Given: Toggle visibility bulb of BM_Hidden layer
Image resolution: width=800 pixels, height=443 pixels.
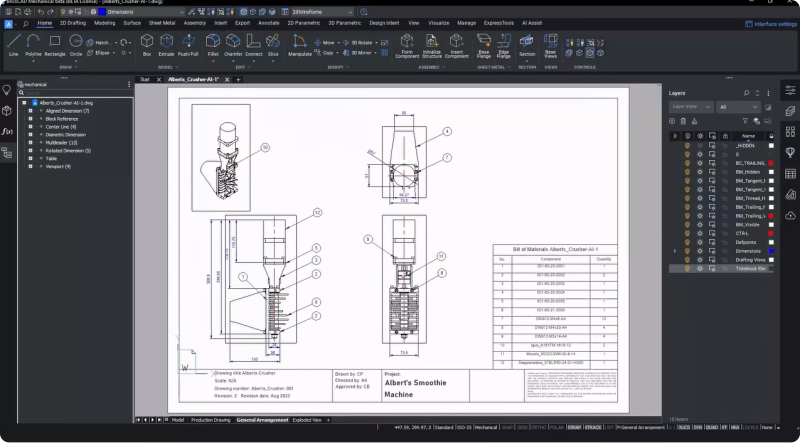Looking at the screenshot, I should (x=687, y=172).
